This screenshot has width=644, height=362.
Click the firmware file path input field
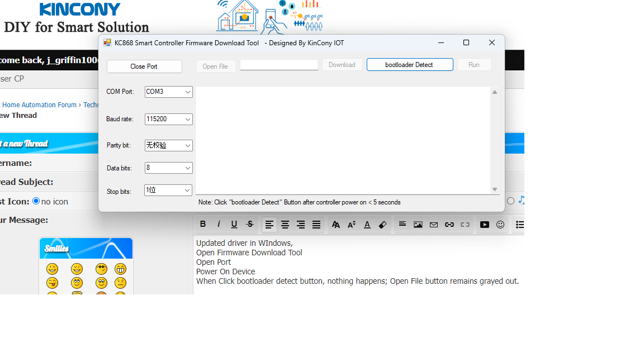279,65
